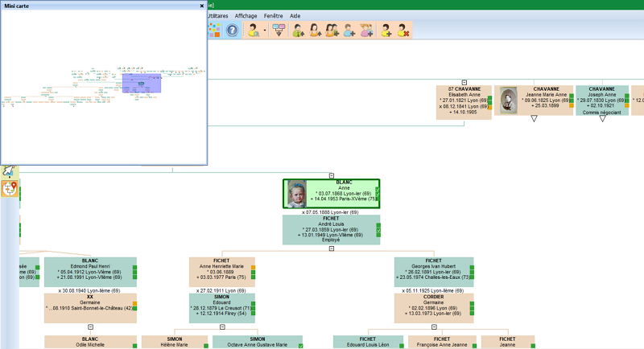Image resolution: width=644 pixels, height=349 pixels.
Task: Click the orange marker on Anne Henriette Marie's card
Action: pos(253,268)
